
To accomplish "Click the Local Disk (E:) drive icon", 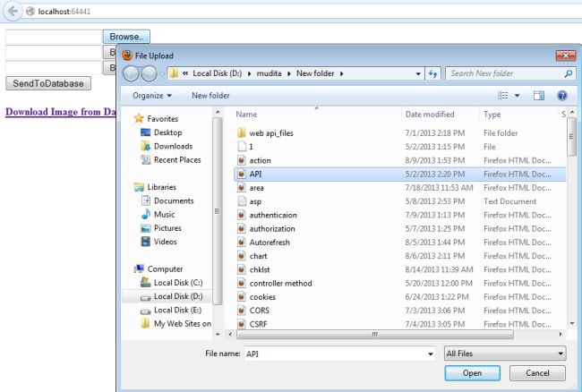I will coord(145,311).
